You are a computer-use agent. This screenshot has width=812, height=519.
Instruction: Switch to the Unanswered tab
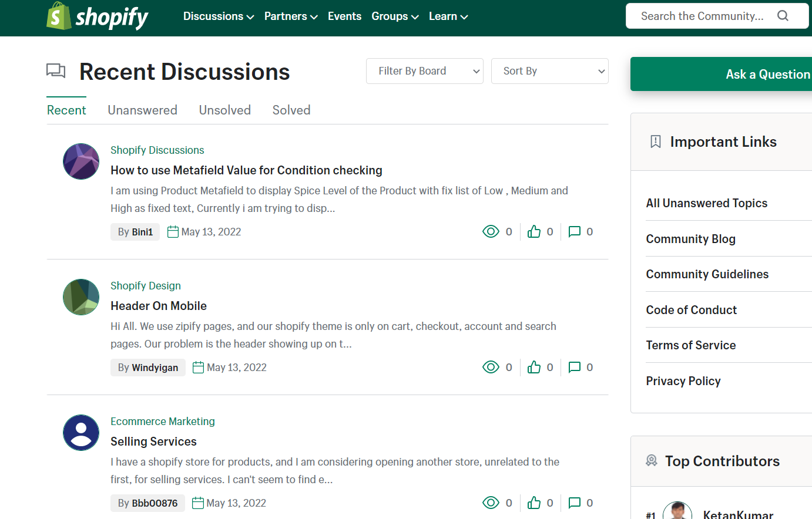pos(142,110)
